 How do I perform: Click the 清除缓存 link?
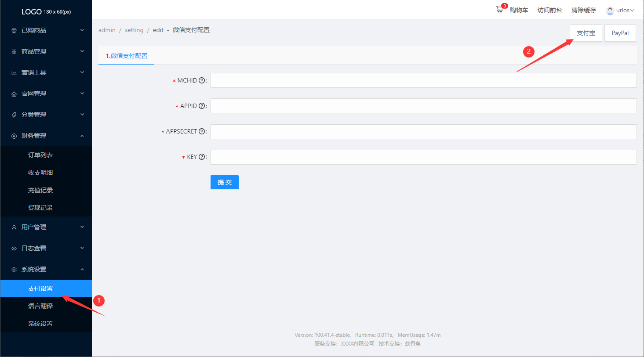584,10
